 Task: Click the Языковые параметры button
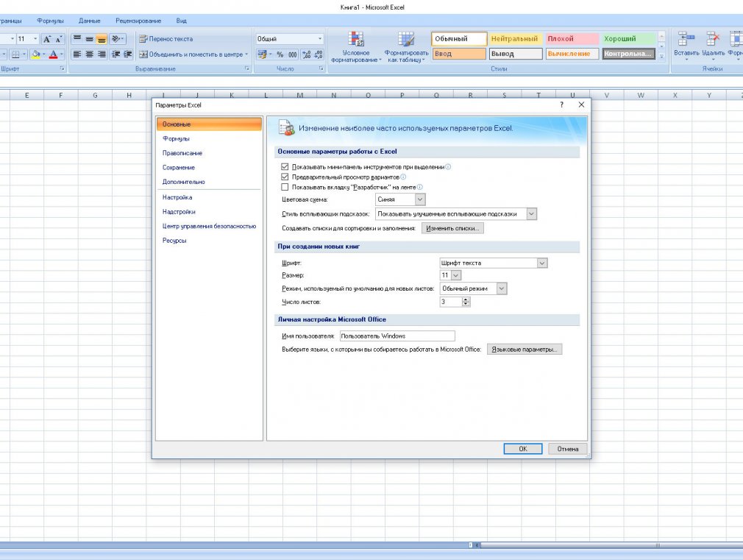525,350
